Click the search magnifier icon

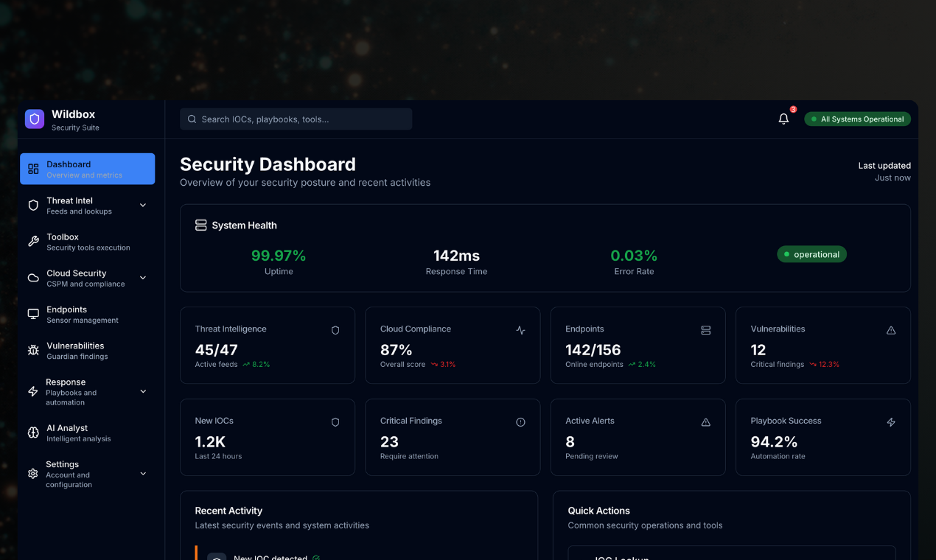pos(192,119)
